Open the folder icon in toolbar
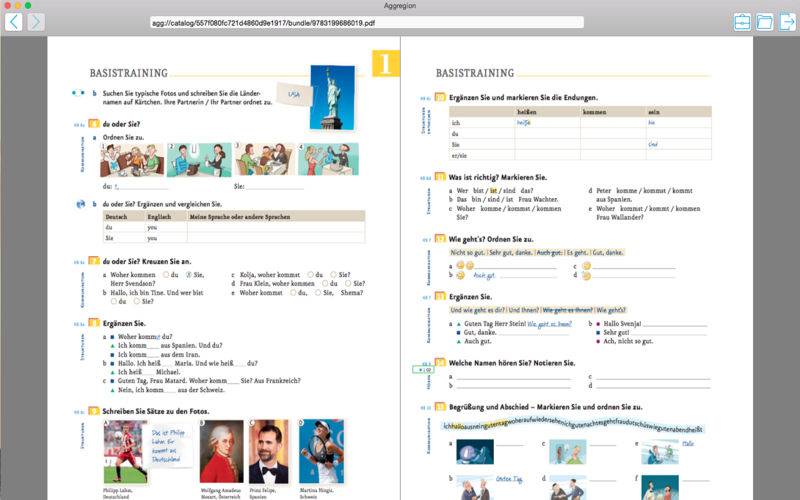 pos(764,22)
